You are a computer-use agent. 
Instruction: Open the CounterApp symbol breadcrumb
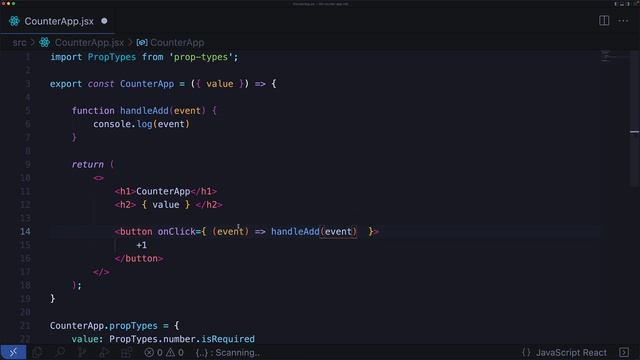177,42
